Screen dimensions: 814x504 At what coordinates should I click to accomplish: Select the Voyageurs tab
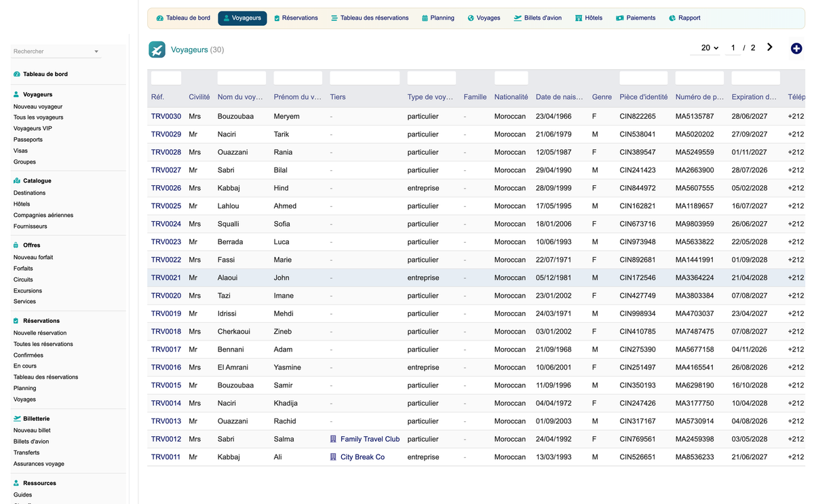coord(242,18)
